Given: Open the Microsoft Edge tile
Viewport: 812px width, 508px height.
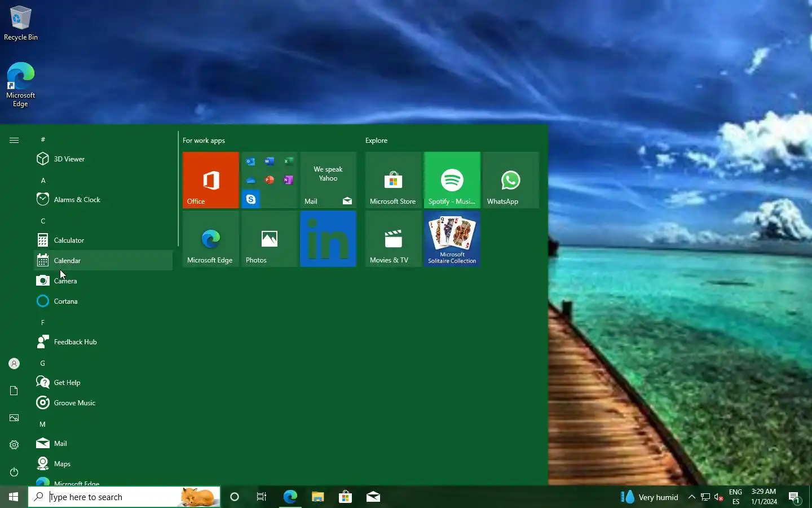Looking at the screenshot, I should click(211, 239).
